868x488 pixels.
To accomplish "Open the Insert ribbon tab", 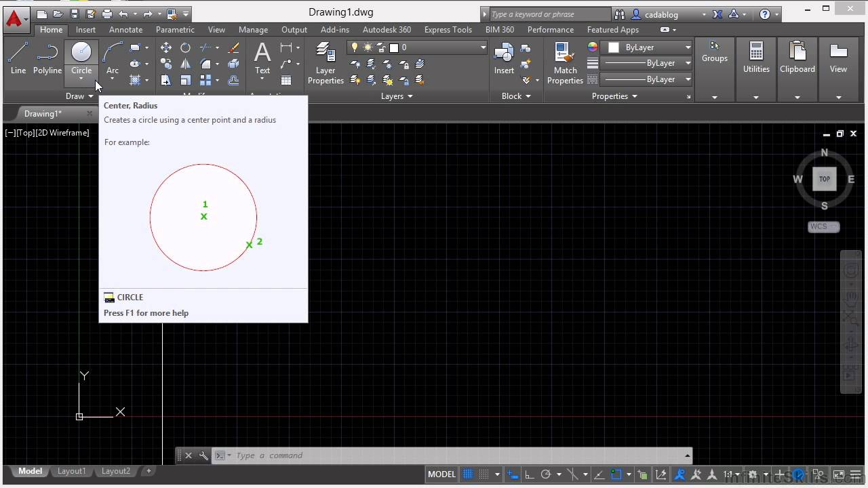I will click(x=85, y=30).
